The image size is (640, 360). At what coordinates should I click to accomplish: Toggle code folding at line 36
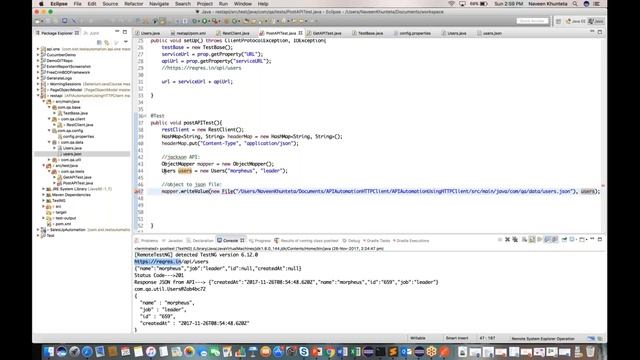145,116
